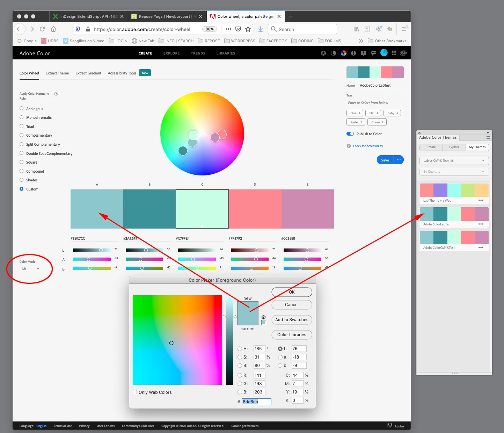Open the downloads arrow icon

click(x=261, y=29)
